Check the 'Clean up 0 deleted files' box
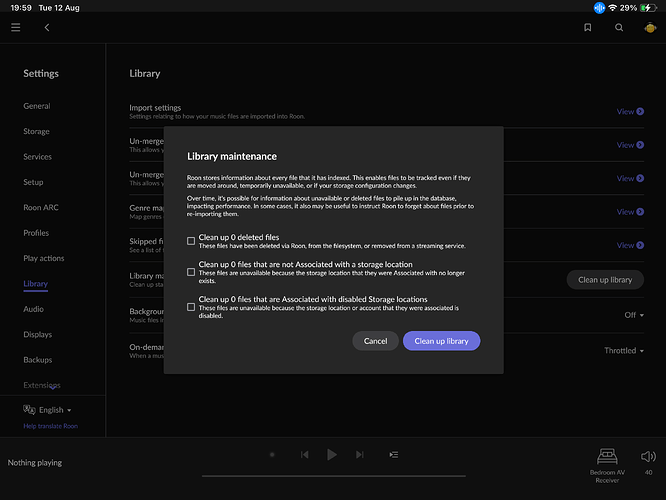The width and height of the screenshot is (666, 500). [191, 241]
